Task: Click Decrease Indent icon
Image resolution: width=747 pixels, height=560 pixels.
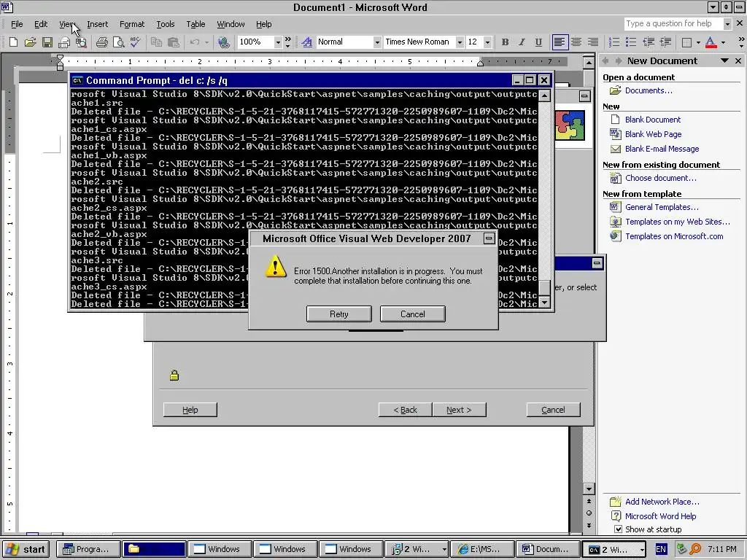Action: point(648,42)
